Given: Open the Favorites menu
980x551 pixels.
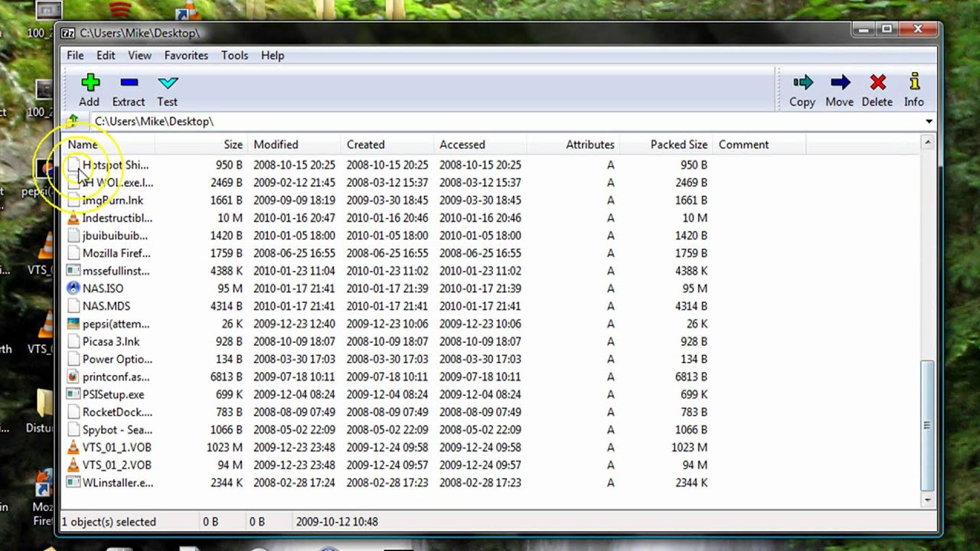Looking at the screenshot, I should coord(186,55).
